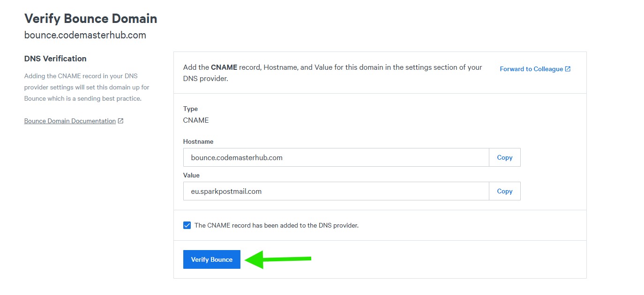This screenshot has height=295, width=644.
Task: Open the Bounce Domain Documentation link
Action: (x=70, y=121)
